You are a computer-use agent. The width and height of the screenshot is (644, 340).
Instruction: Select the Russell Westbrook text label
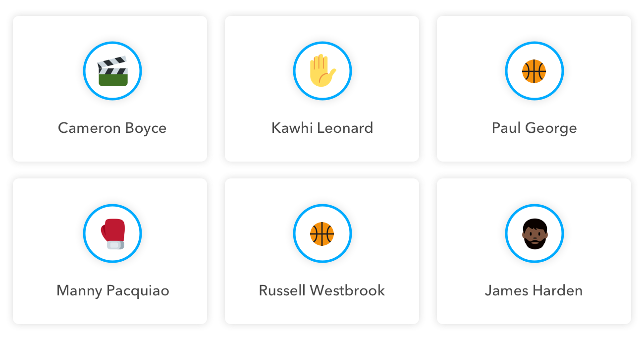point(322,290)
